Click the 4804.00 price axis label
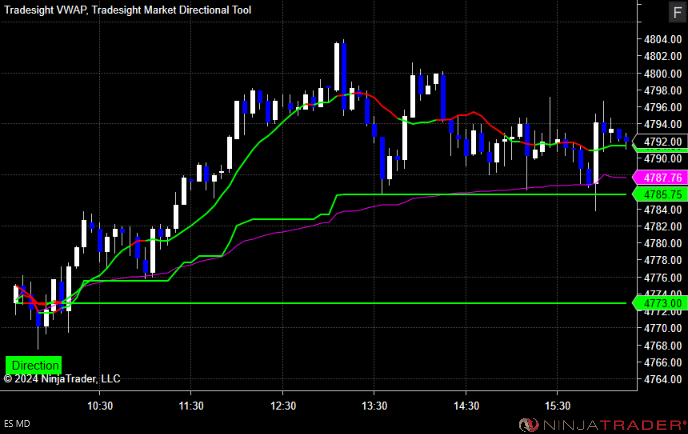 (x=663, y=39)
